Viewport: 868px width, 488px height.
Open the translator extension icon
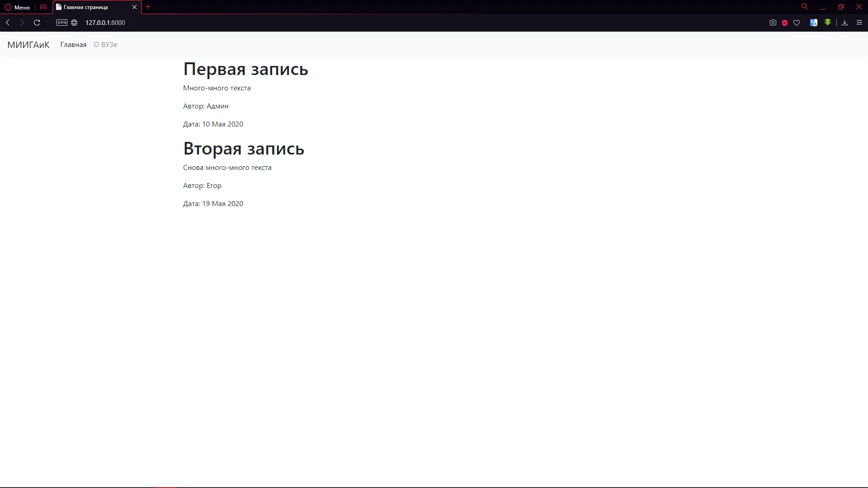814,23
